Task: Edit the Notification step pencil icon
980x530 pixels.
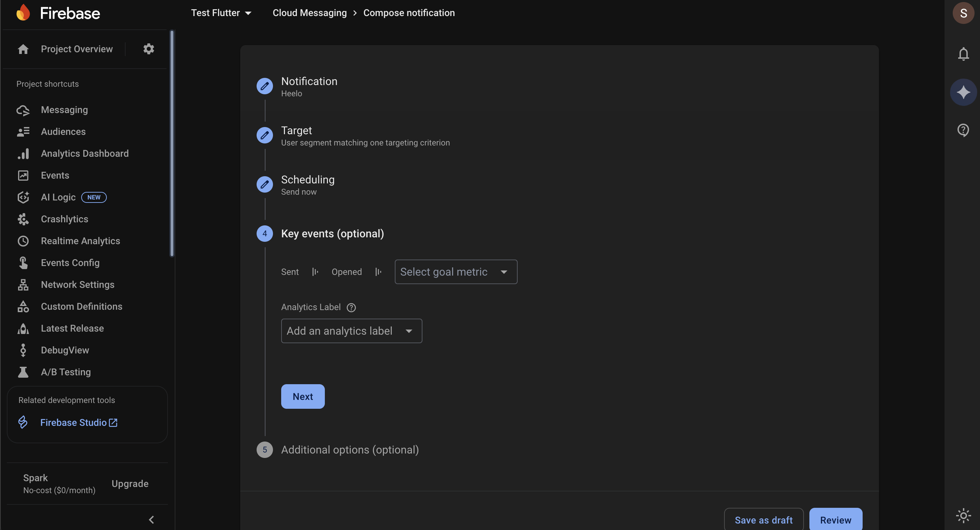Action: pyautogui.click(x=264, y=86)
